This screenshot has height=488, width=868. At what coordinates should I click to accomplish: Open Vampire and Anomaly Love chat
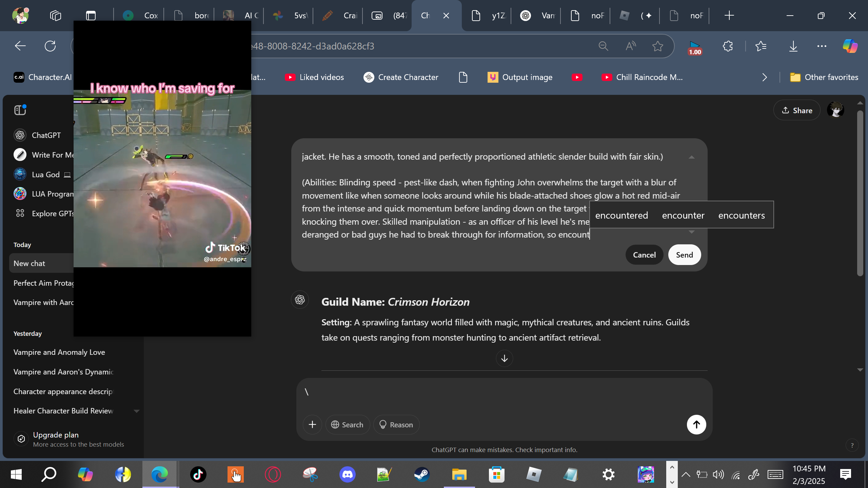(59, 352)
